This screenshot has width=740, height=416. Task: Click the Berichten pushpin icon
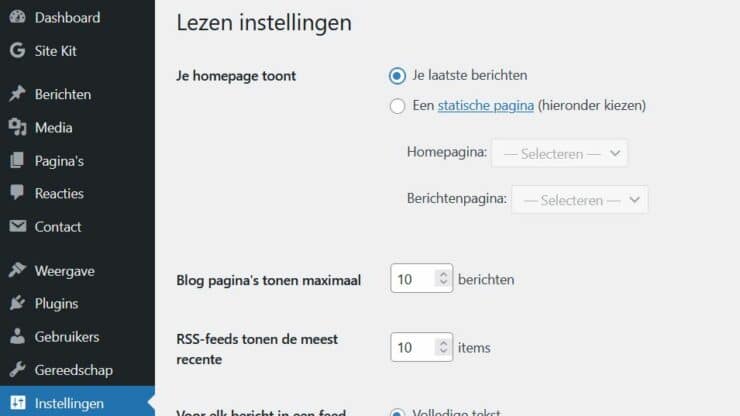(x=17, y=94)
